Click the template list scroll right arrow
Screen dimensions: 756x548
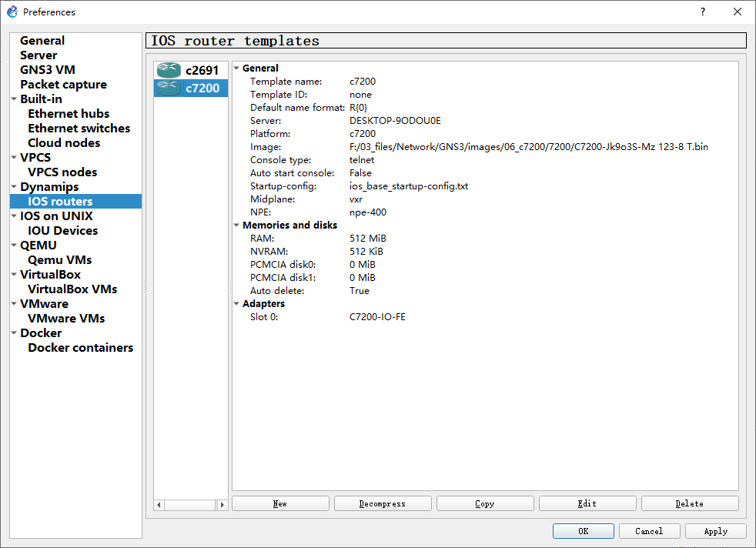(222, 505)
